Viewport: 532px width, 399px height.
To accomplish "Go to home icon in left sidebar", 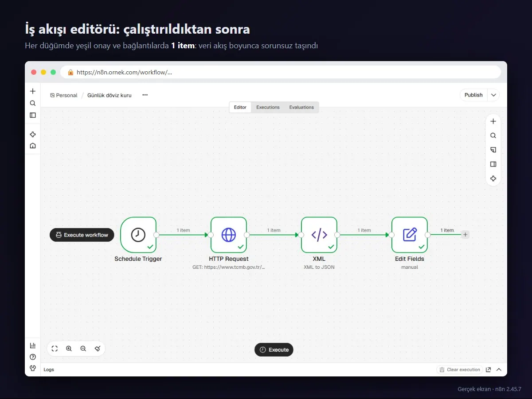I will (x=32, y=146).
